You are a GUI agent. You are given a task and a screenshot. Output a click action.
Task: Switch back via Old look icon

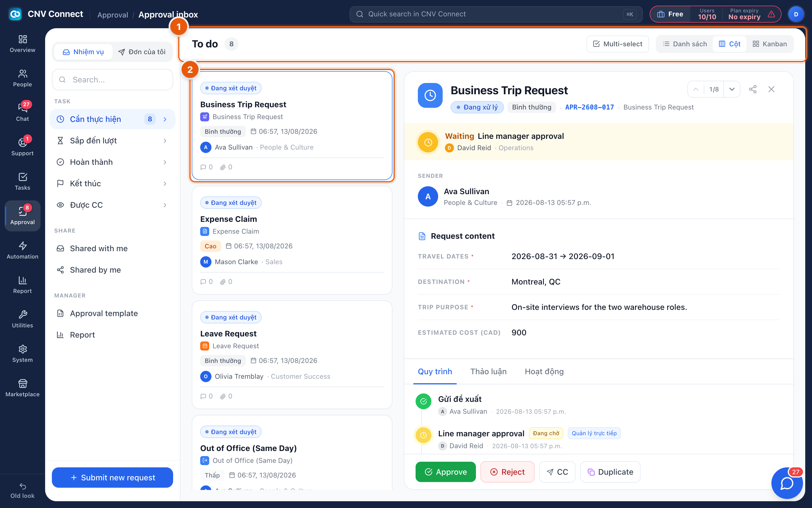pos(23,491)
